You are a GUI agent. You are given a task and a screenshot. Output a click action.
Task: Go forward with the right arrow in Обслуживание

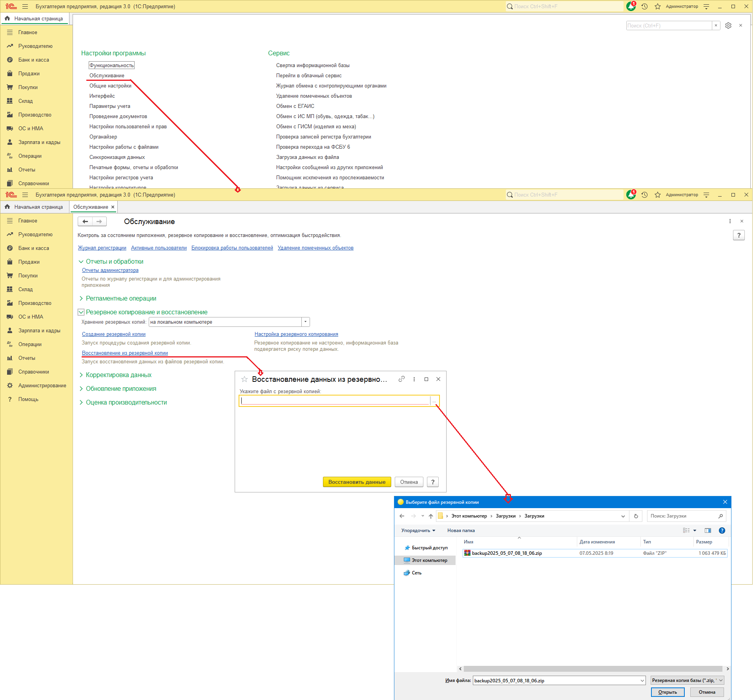click(x=99, y=221)
